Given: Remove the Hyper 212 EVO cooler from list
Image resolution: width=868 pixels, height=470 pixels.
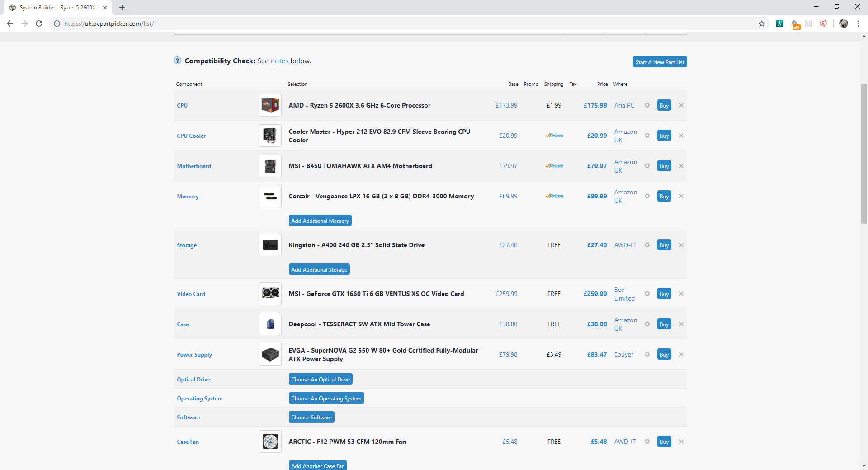Looking at the screenshot, I should pos(681,136).
